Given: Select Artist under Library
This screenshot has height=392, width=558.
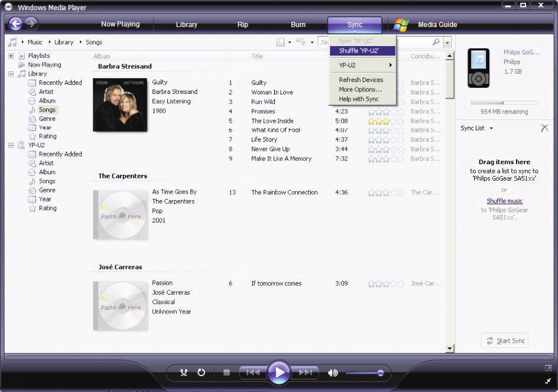Looking at the screenshot, I should [46, 92].
